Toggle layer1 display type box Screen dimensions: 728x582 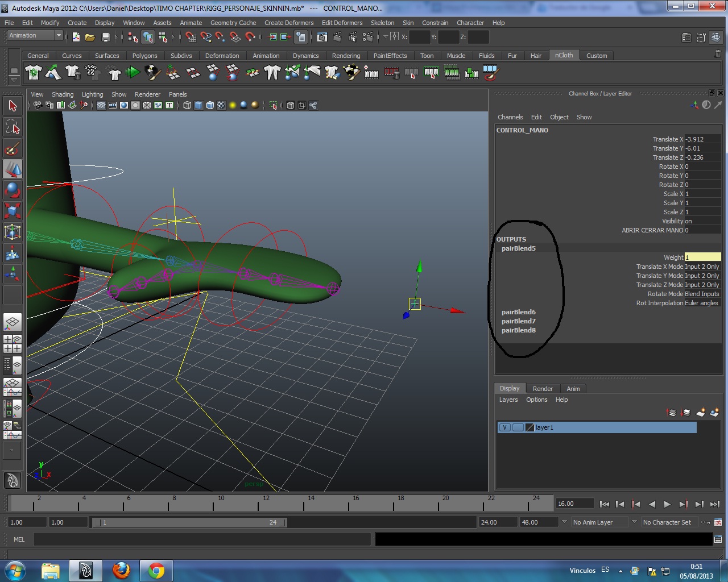point(518,427)
